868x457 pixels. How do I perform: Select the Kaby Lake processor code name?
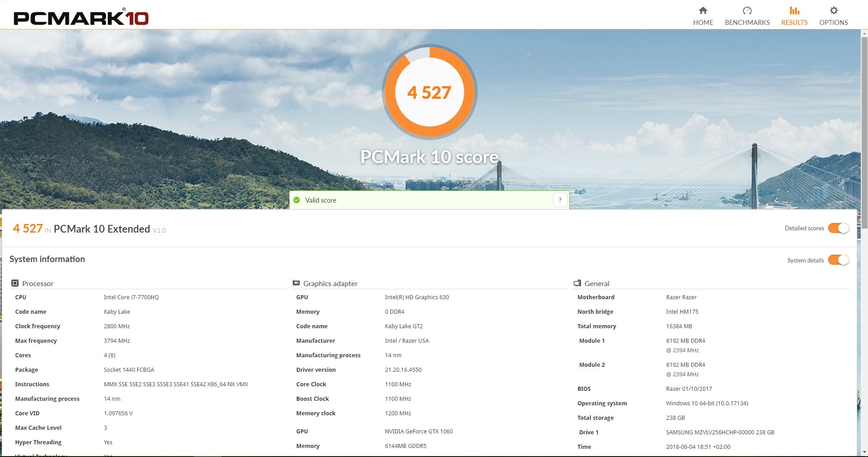116,311
